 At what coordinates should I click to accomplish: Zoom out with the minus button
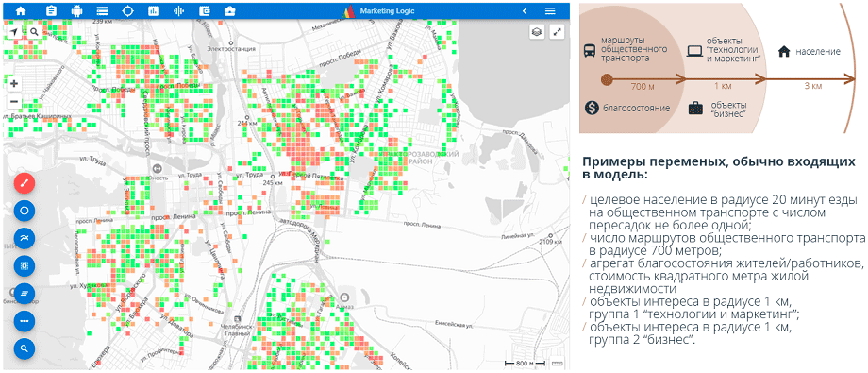point(14,101)
